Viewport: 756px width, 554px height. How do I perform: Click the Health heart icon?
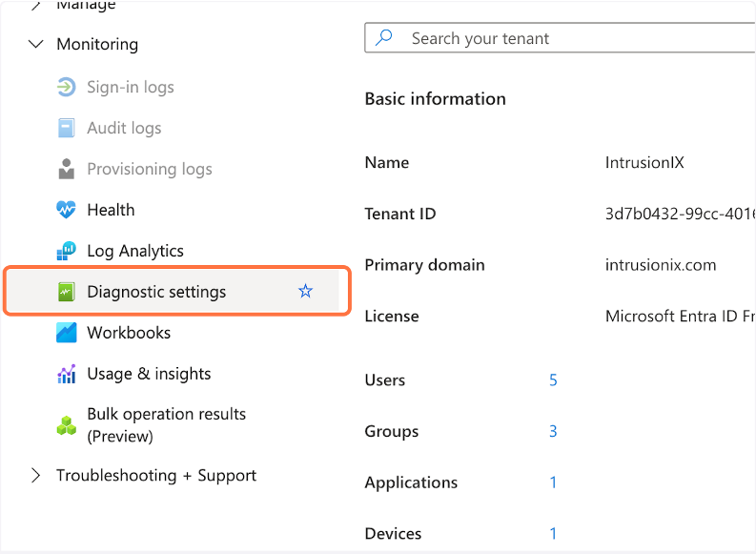(x=66, y=211)
